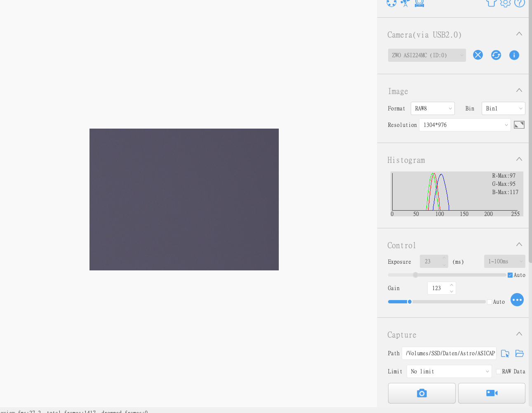Enable Auto gain checkbox
Viewport: 532px width, 413px height.
point(490,302)
